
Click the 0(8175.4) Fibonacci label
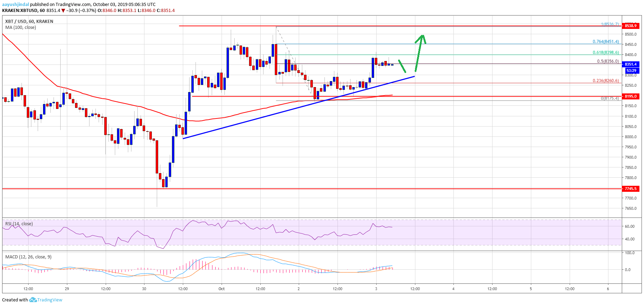click(x=610, y=98)
